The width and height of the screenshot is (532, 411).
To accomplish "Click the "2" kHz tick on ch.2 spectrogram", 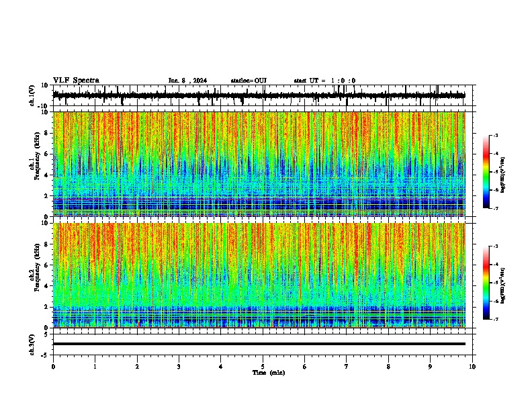I will 46,307.
